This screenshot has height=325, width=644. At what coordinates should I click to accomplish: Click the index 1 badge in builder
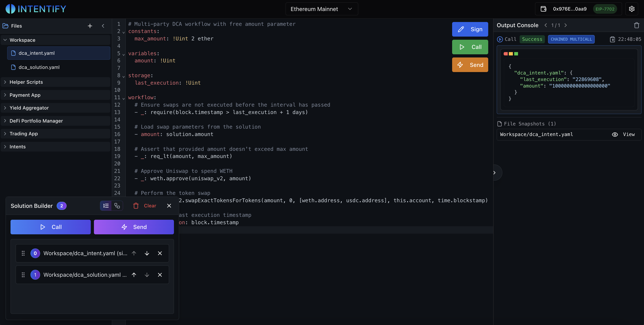coord(35,275)
